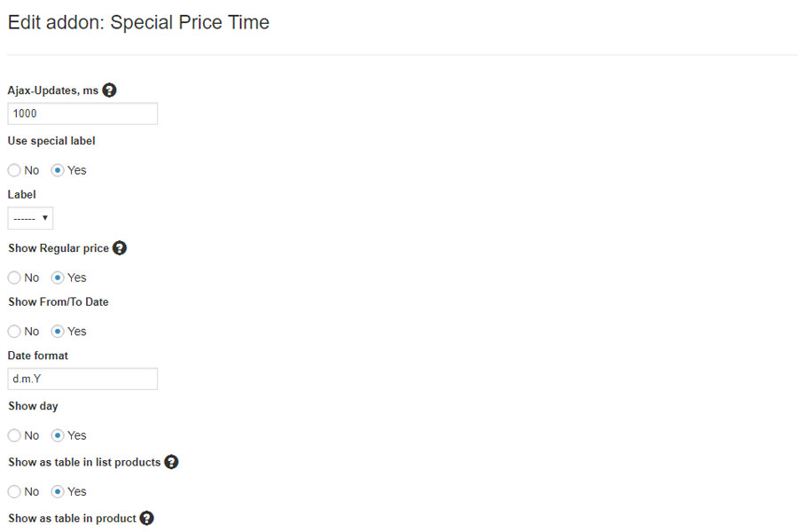
Task: Enable Show From/To Date with Yes
Action: [x=59, y=332]
